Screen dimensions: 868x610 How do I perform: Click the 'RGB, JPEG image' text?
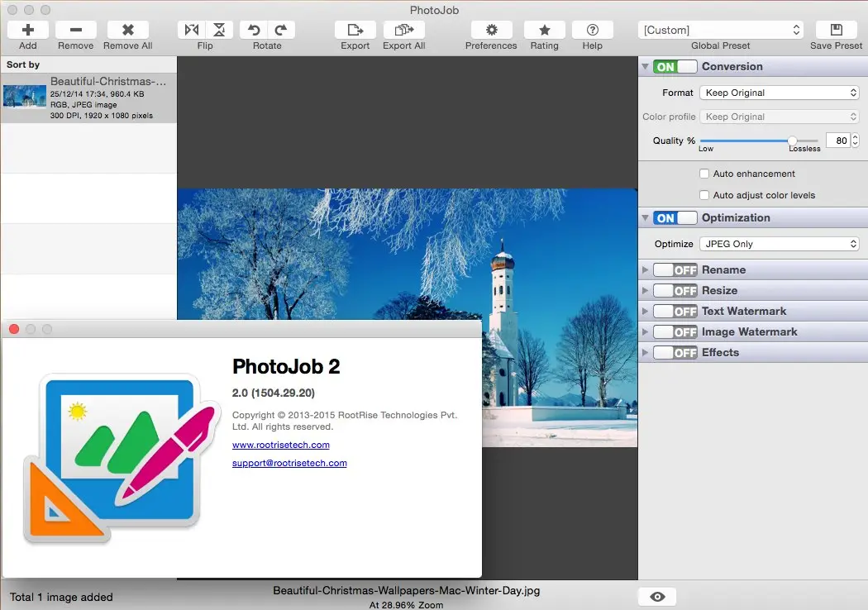[x=83, y=105]
